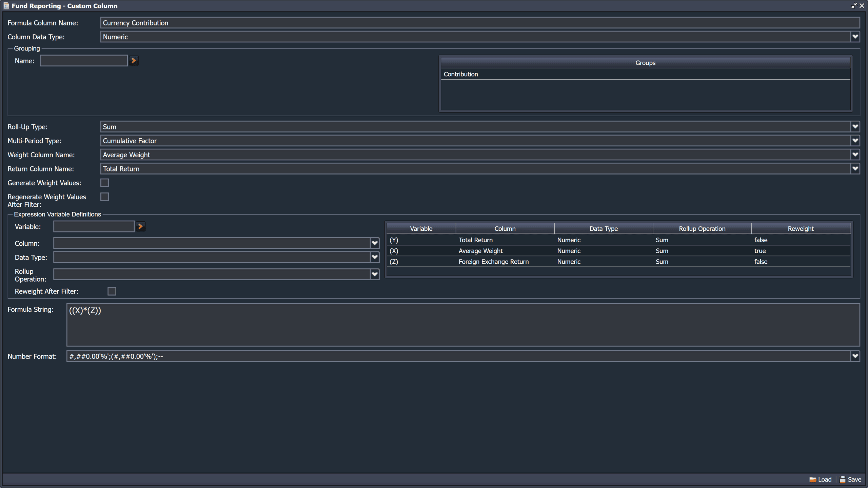The height and width of the screenshot is (488, 868).
Task: Toggle Regenerate Weight Values After Filter checkbox
Action: pyautogui.click(x=105, y=197)
